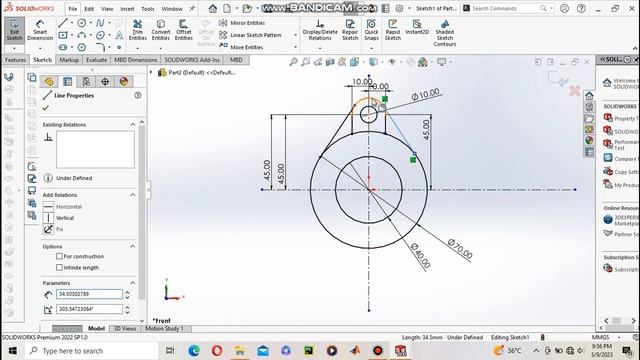Select the Spline sketch tool
640x360 pixels.
(100, 23)
